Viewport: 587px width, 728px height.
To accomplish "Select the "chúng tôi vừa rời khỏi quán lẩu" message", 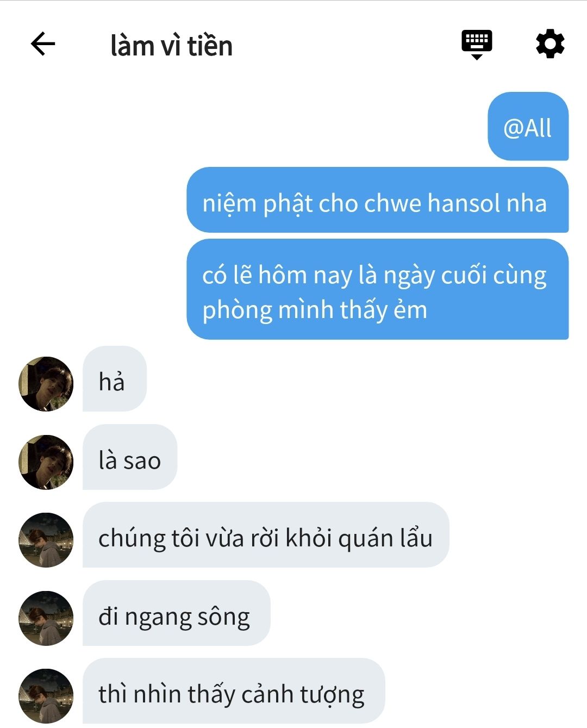I will click(x=266, y=535).
